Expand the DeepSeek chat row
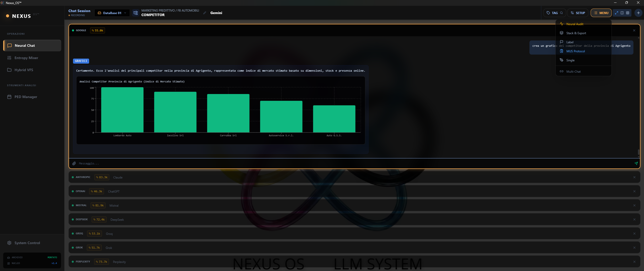 click(x=354, y=219)
